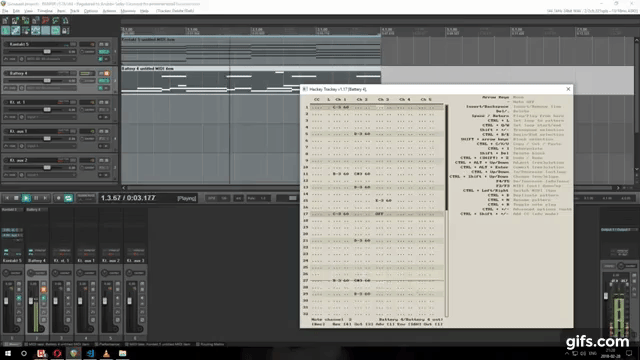The height and width of the screenshot is (360, 640).
Task: Close the Hackey Trackey window
Action: pos(568,89)
